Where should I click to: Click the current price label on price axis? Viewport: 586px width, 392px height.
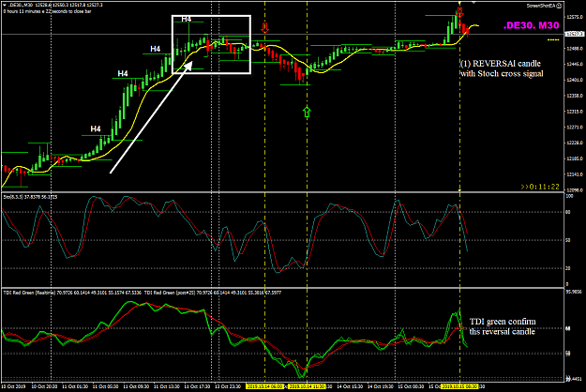point(575,34)
